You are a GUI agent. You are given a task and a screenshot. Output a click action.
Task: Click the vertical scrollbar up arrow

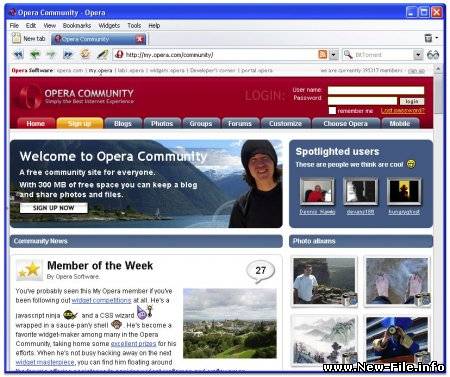[438, 69]
